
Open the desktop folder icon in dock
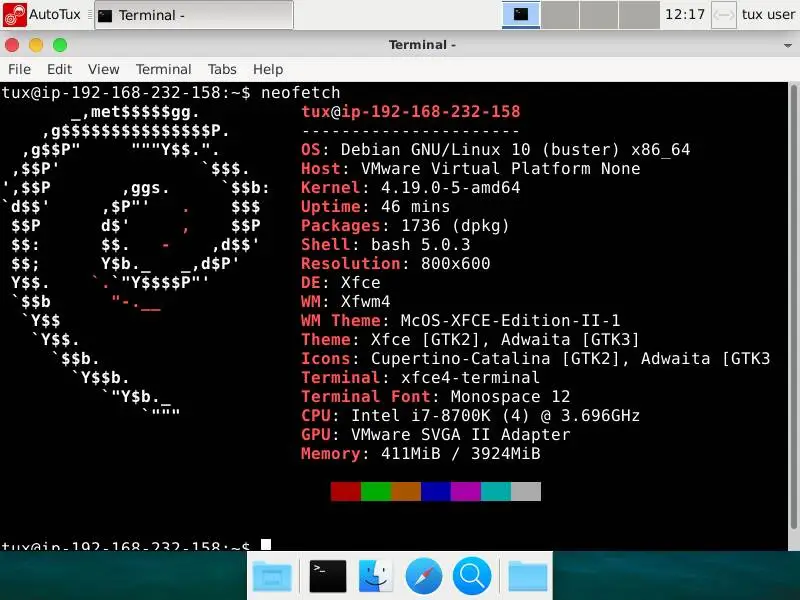[x=272, y=576]
